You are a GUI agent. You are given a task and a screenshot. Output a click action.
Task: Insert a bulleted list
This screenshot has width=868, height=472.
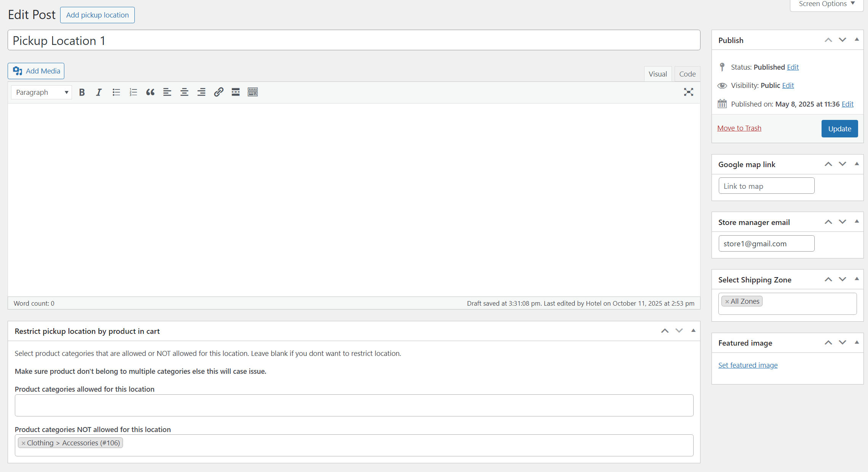[x=116, y=92]
